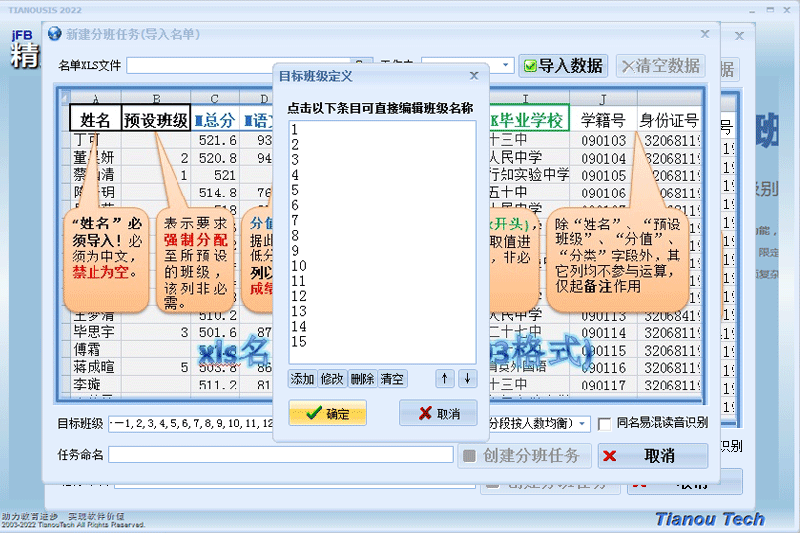This screenshot has width=800, height=533.
Task: Click the red-X 取消 button in 新建分班任务 window
Action: 653,455
